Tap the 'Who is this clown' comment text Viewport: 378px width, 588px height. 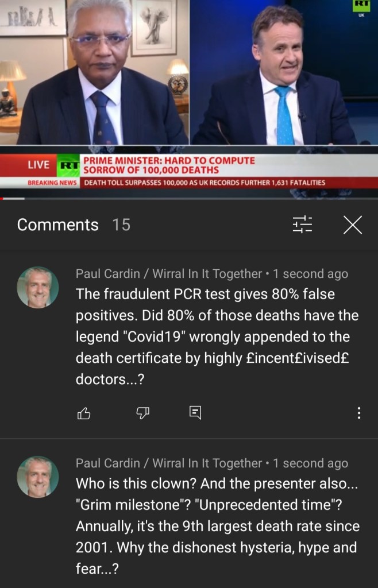218,526
